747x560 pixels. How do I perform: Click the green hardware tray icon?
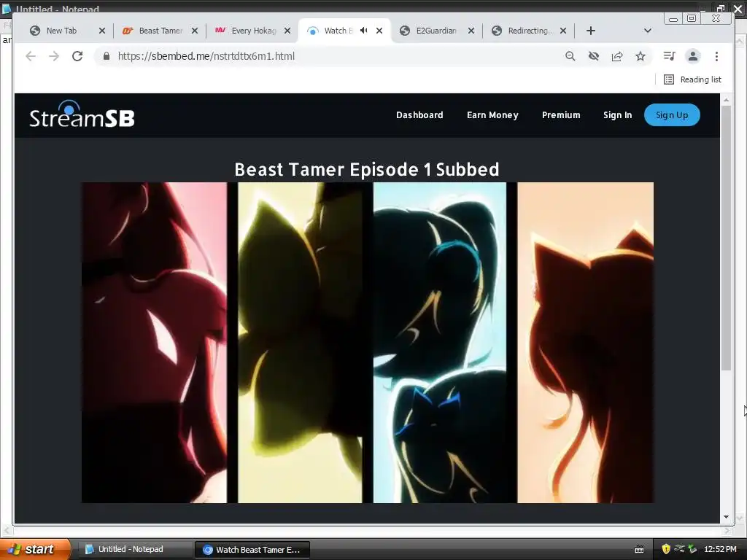[x=693, y=550]
